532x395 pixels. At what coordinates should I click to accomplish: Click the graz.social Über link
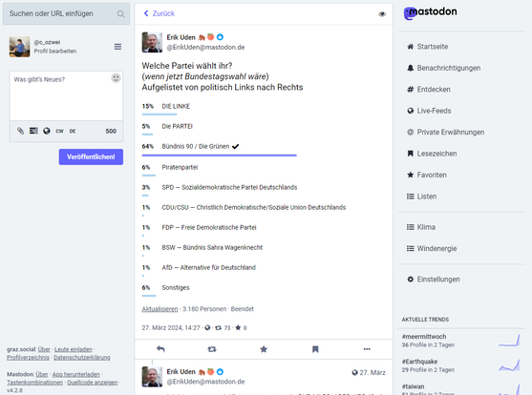(44, 349)
